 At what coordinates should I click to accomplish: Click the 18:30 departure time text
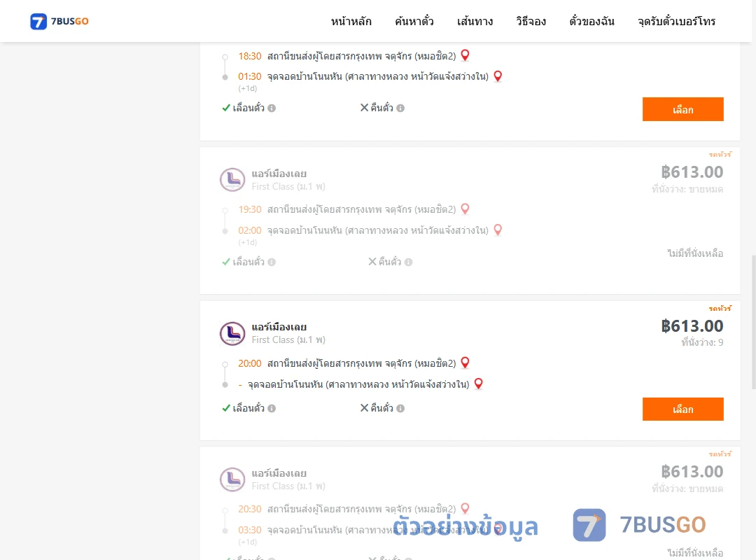click(250, 56)
